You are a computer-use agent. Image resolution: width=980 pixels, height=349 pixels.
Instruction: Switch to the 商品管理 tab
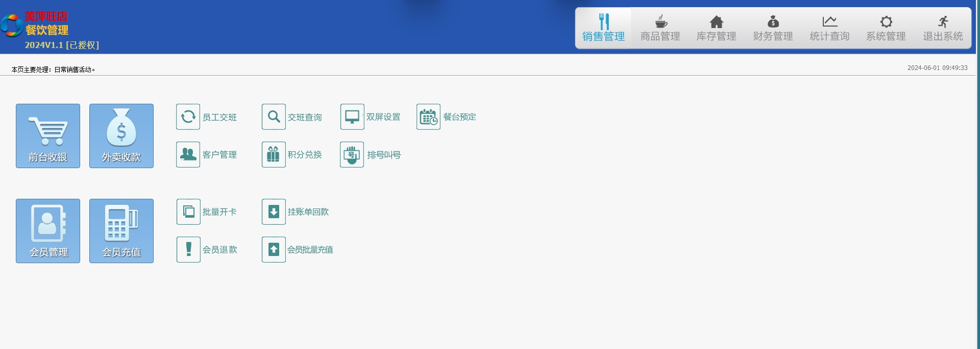(x=660, y=28)
